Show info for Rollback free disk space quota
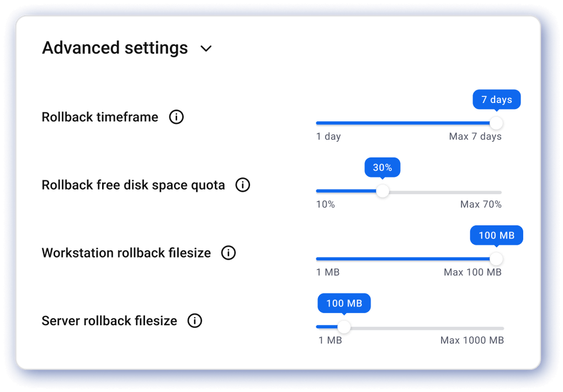Image resolution: width=563 pixels, height=392 pixels. (x=243, y=185)
